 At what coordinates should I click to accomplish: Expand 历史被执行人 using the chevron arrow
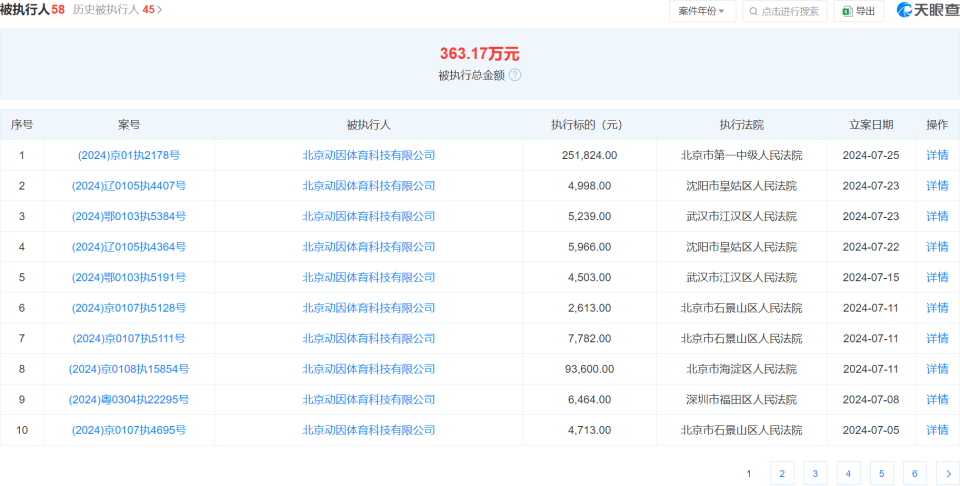point(159,10)
